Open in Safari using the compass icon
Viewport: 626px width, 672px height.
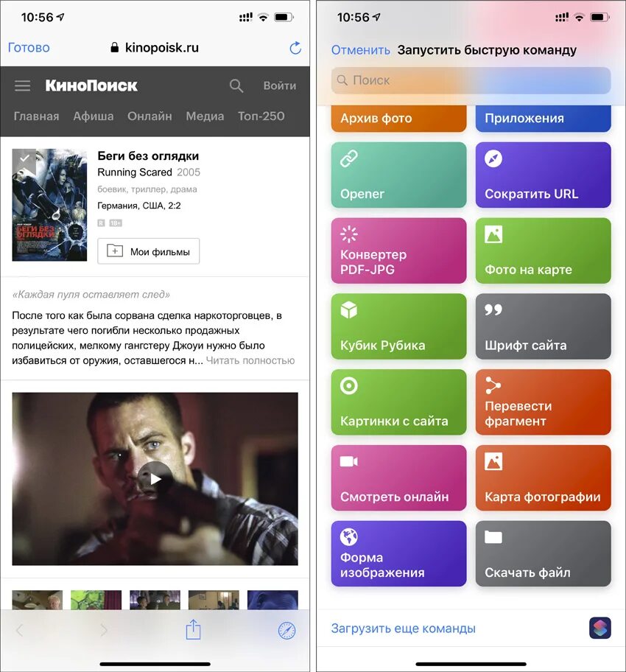pyautogui.click(x=287, y=631)
